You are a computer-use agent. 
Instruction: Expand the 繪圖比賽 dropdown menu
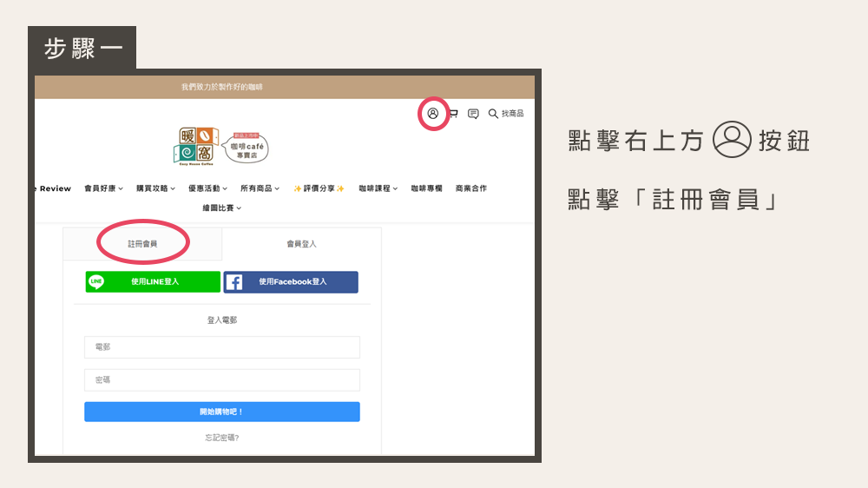(x=221, y=208)
